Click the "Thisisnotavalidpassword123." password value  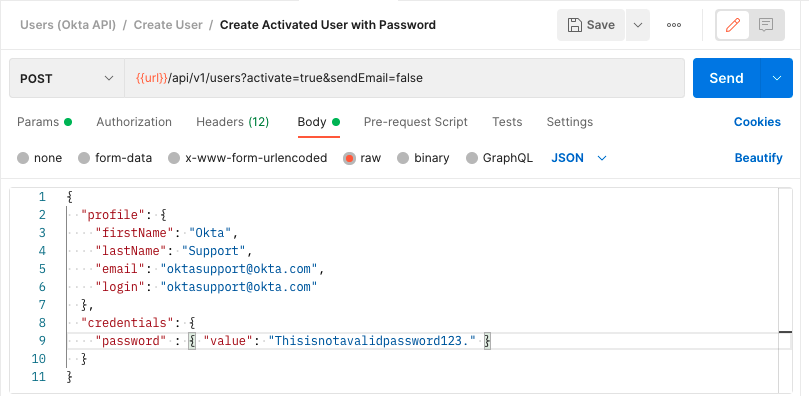tap(372, 341)
